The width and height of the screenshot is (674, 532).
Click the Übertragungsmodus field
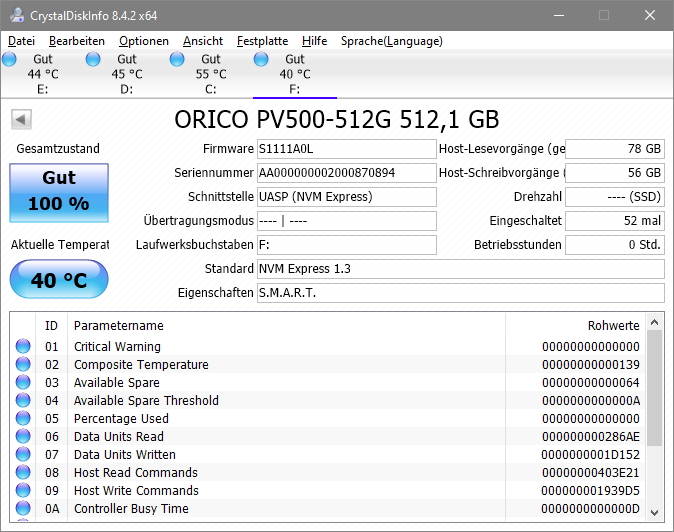pos(346,221)
